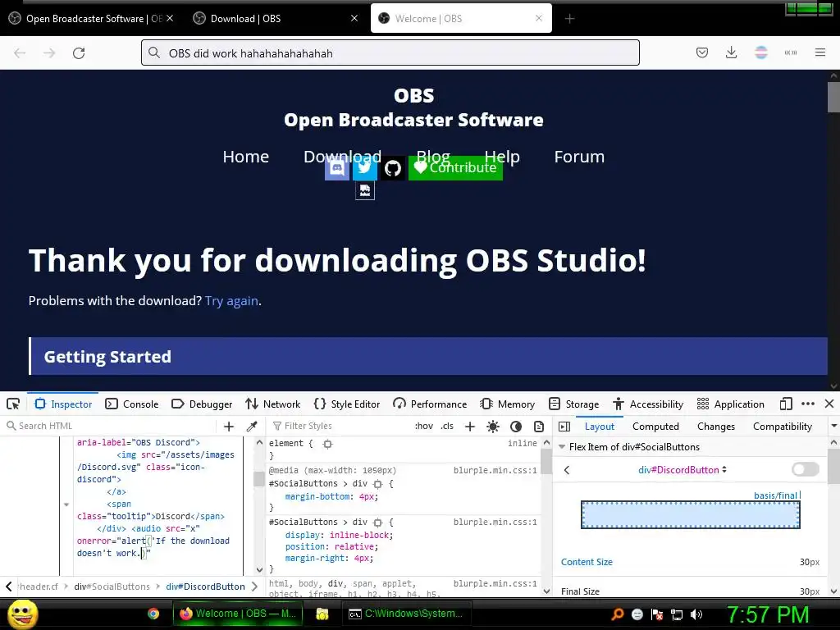Click the Twitter icon on the OBS page

coord(365,168)
